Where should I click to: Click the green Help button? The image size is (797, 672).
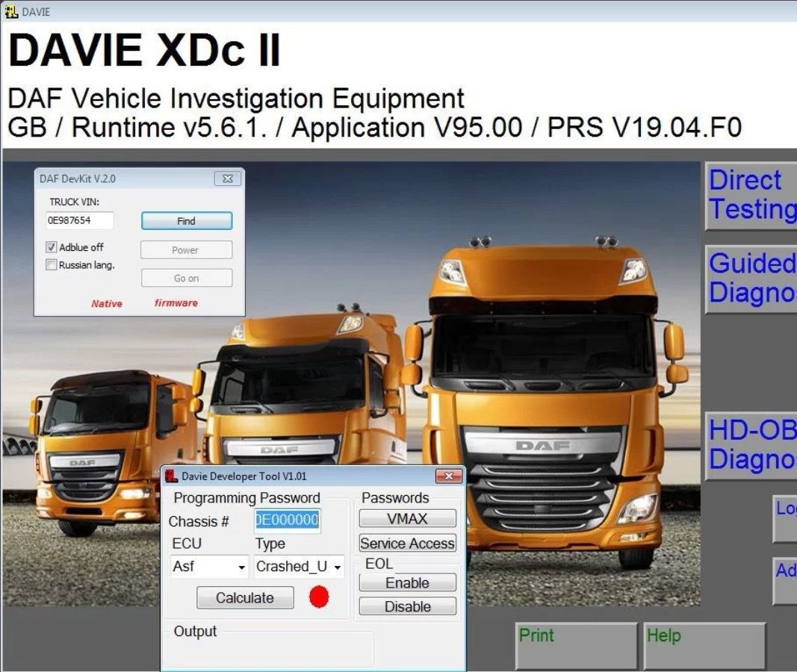pos(704,646)
